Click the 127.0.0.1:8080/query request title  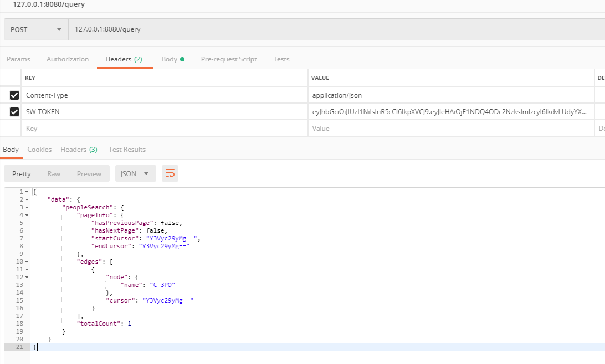click(x=49, y=4)
